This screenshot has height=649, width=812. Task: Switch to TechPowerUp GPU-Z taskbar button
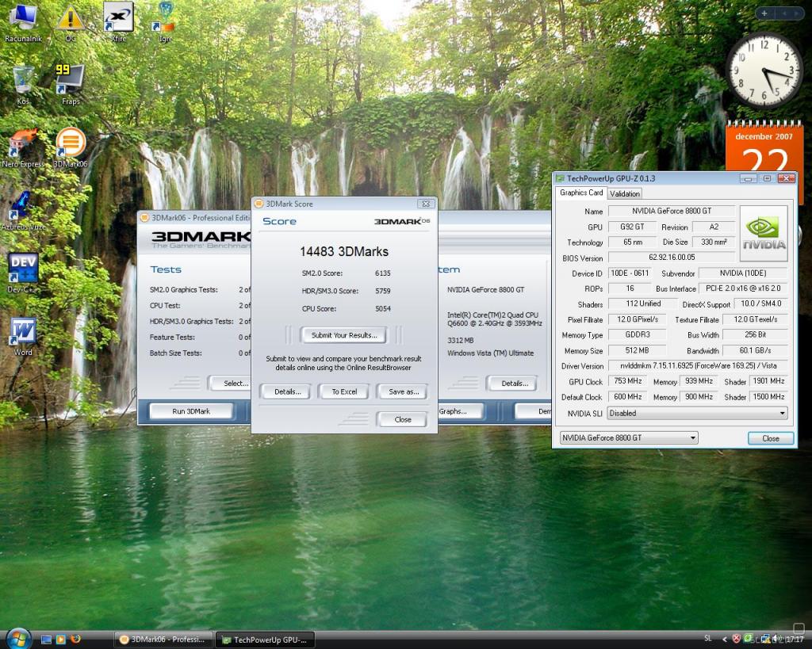265,639
